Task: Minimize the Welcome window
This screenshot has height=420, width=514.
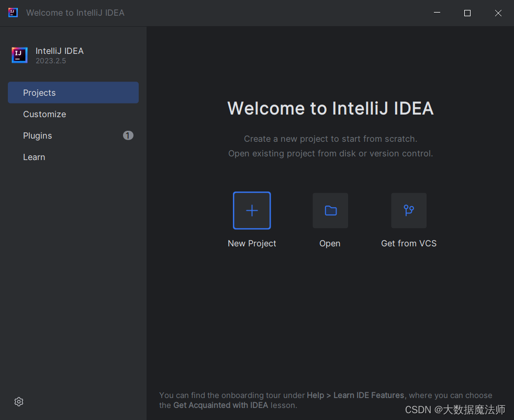Action: (x=437, y=13)
